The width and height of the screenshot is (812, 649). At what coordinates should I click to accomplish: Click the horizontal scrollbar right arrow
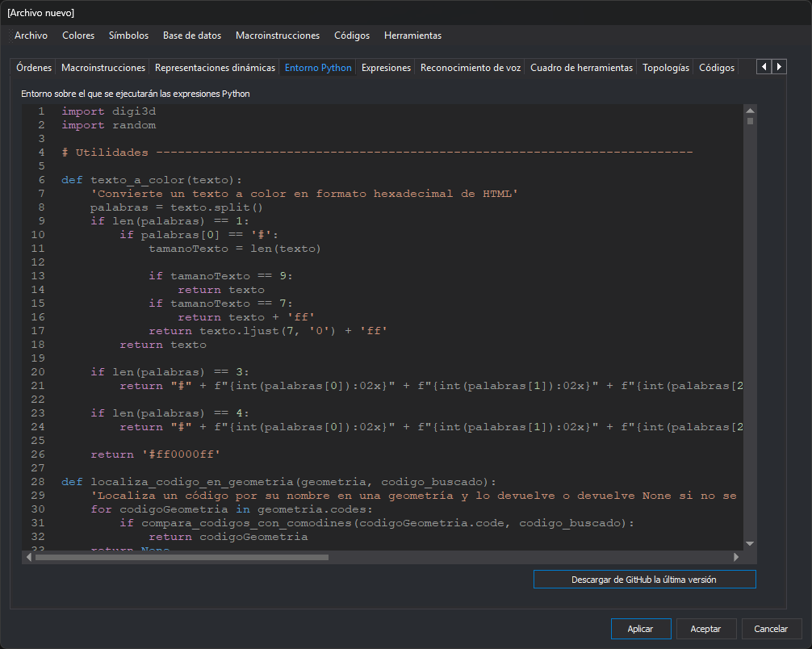tap(736, 557)
